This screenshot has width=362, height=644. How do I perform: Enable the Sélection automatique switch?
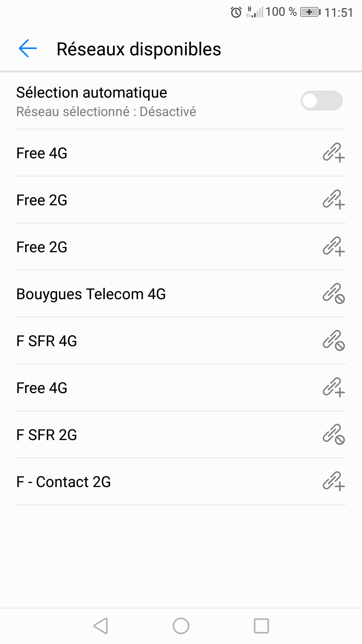point(321,101)
